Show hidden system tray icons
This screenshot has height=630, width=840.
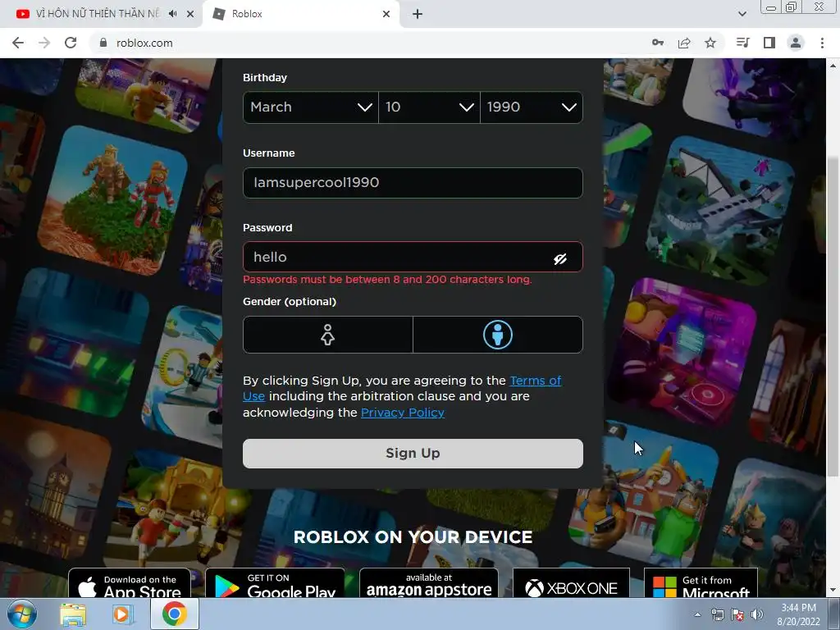tap(697, 615)
